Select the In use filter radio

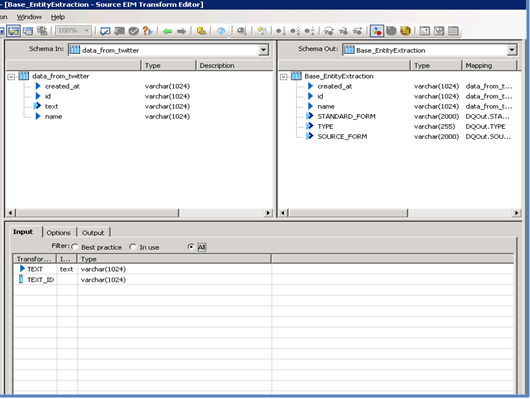(133, 247)
